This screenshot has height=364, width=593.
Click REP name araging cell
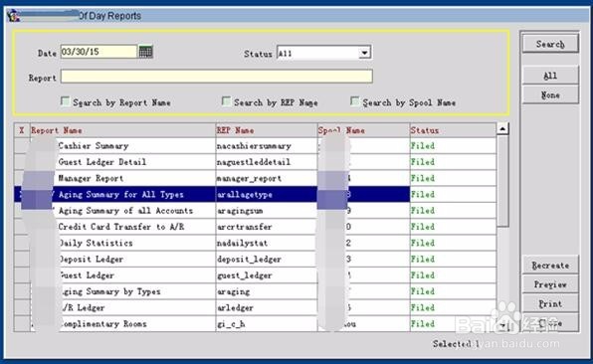coord(267,291)
